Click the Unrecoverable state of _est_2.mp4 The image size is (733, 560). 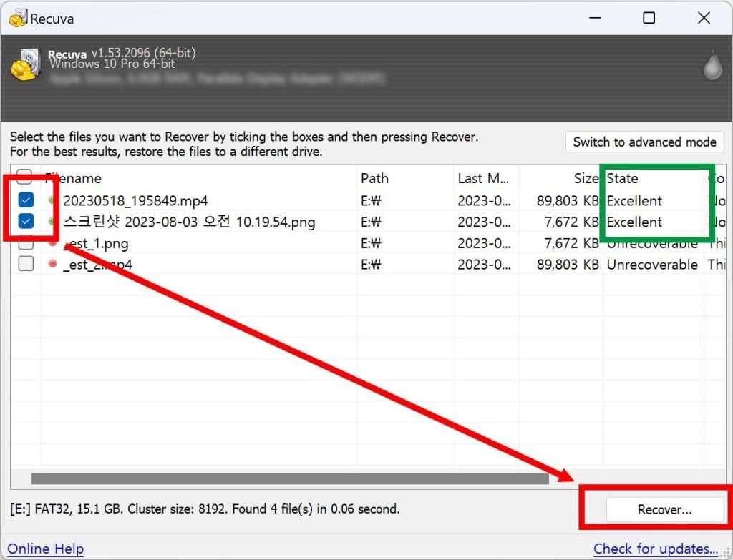click(652, 265)
